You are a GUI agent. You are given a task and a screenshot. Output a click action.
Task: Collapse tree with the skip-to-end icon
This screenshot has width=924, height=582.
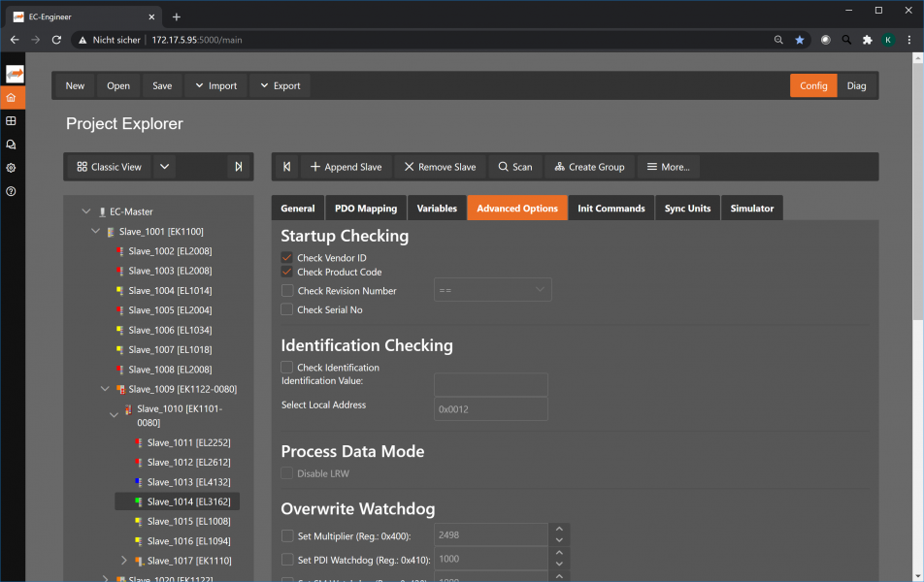[x=238, y=167]
